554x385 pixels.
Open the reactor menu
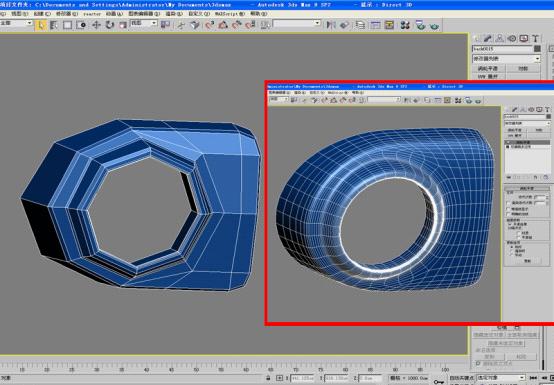(x=92, y=14)
